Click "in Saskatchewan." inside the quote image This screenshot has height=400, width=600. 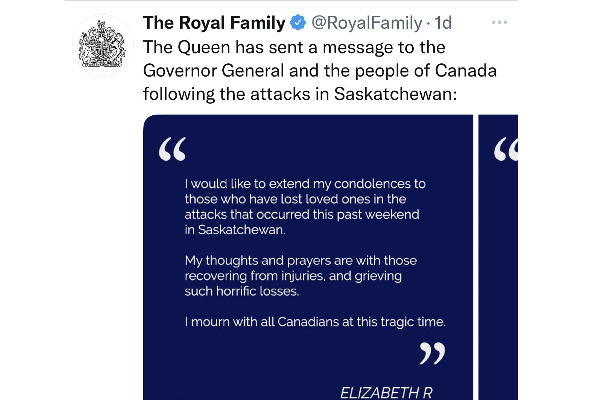(x=235, y=230)
